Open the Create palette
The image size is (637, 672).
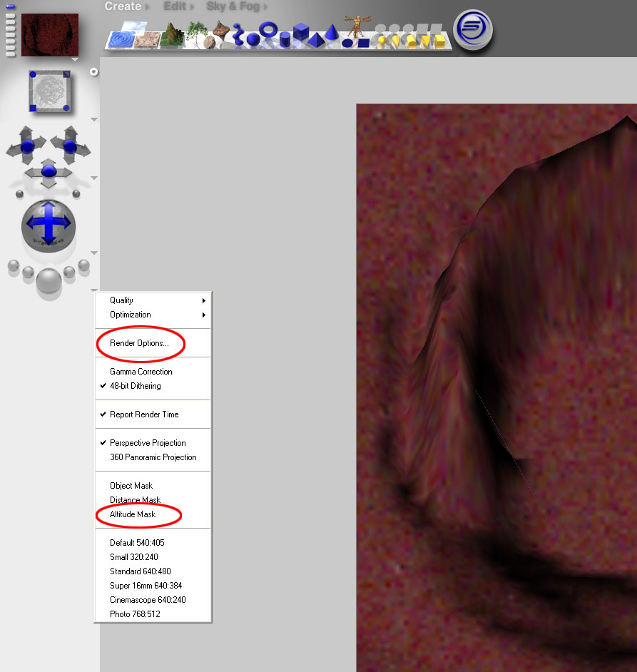[123, 6]
